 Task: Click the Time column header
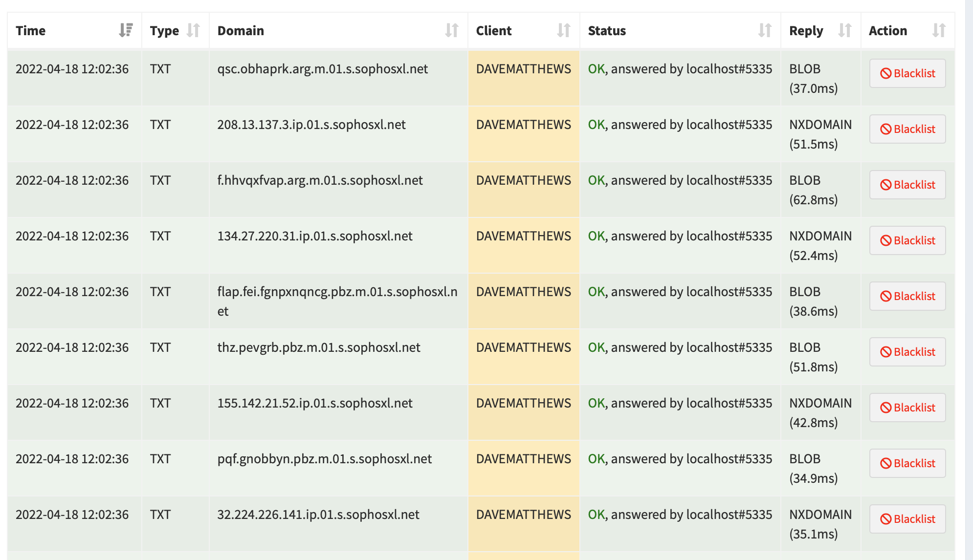point(74,30)
